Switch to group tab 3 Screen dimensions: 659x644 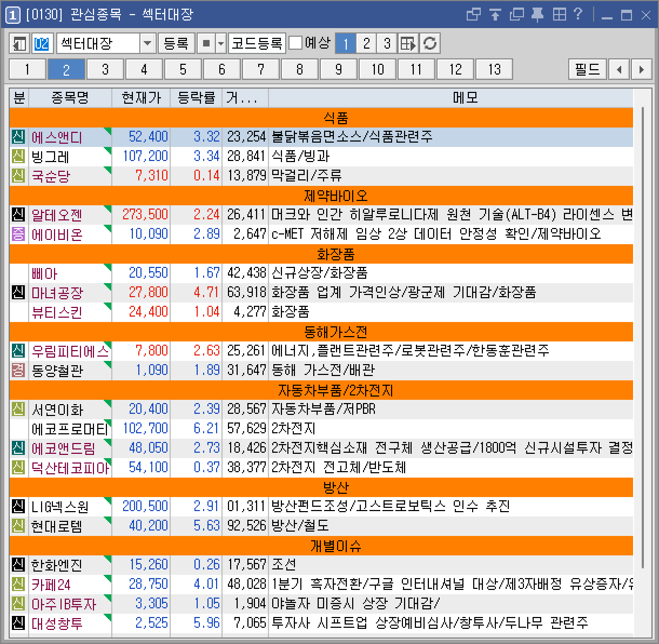105,70
